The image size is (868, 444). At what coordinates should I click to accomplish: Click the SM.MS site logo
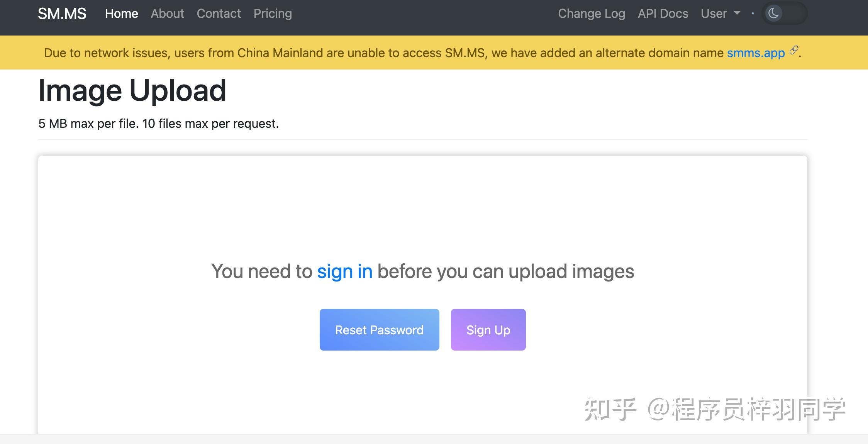coord(62,14)
